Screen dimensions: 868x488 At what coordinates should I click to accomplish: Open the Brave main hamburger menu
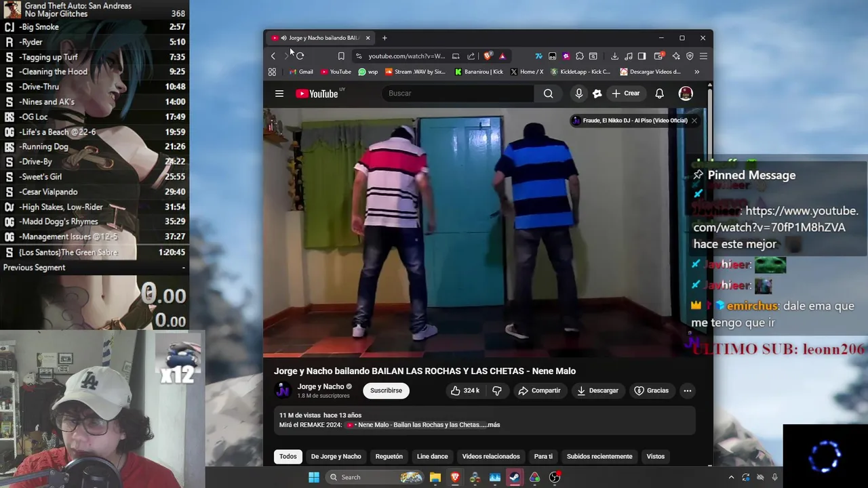(703, 56)
